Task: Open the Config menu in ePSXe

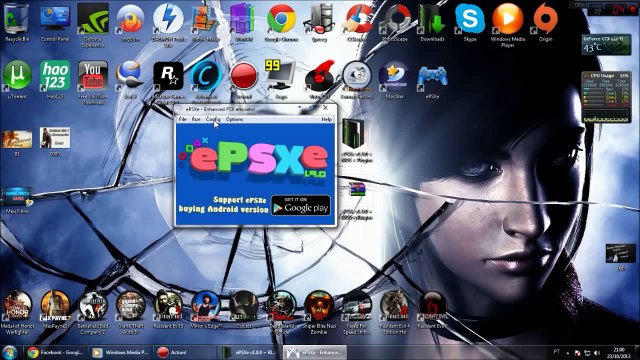Action: pos(213,120)
